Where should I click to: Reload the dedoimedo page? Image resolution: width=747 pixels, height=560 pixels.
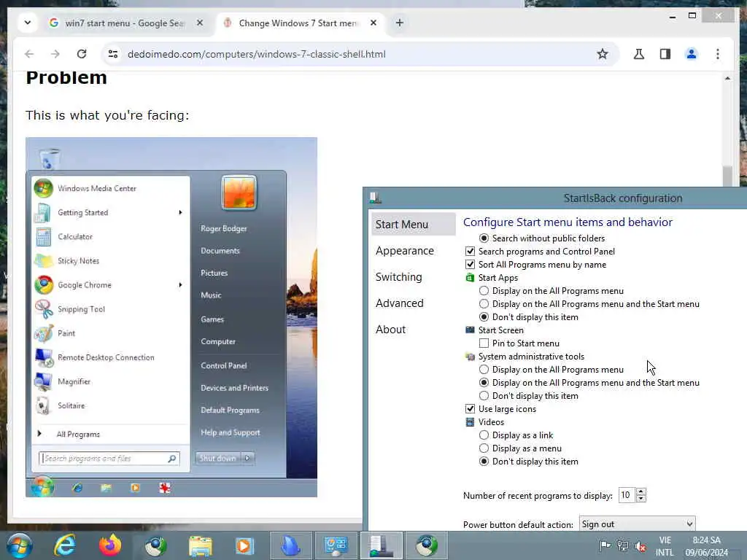click(82, 54)
